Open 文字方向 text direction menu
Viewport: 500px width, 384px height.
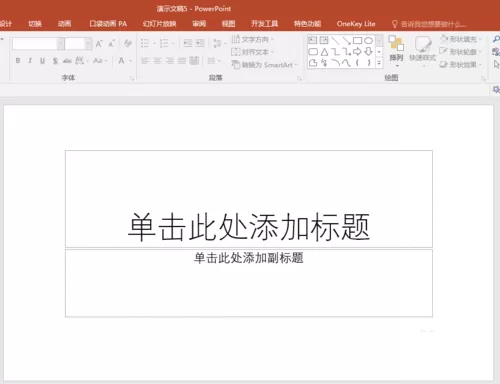click(x=253, y=39)
